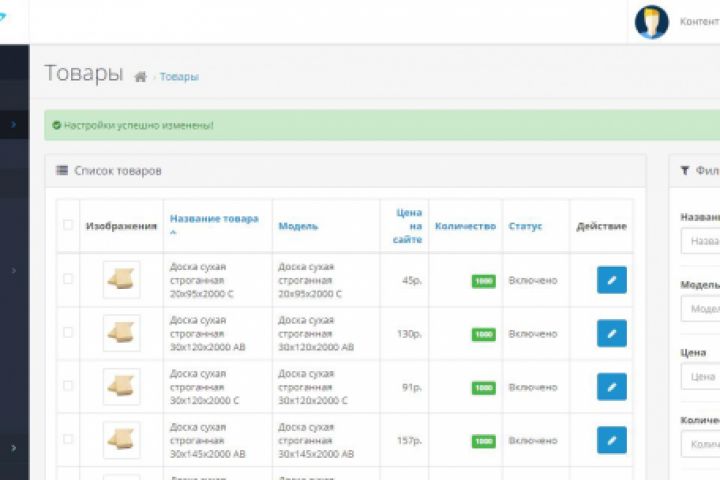Viewport: 720px width, 480px height.
Task: Edit the 30x145x2000 AB product
Action: click(612, 440)
